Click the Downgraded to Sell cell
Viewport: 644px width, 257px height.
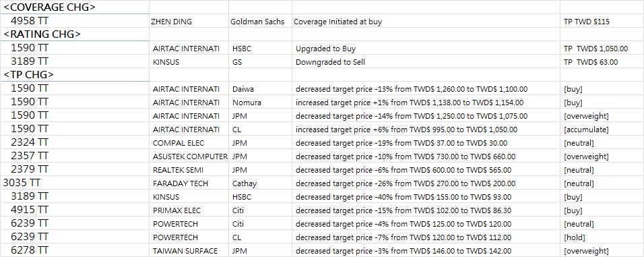(426, 62)
